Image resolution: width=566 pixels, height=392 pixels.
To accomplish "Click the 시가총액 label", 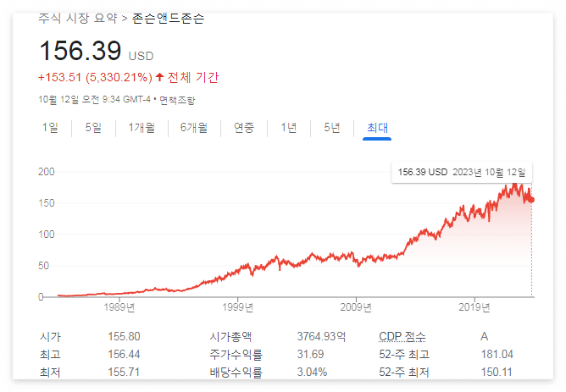I will tap(230, 336).
